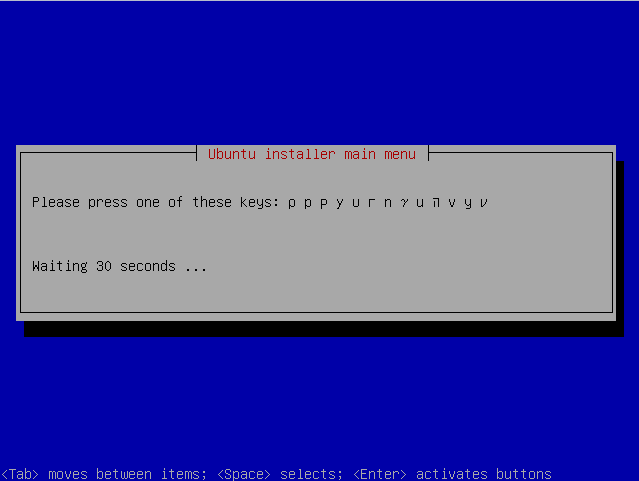Select the Γ-shaped key glyph in the list
The width and height of the screenshot is (639, 481).
coord(371,203)
